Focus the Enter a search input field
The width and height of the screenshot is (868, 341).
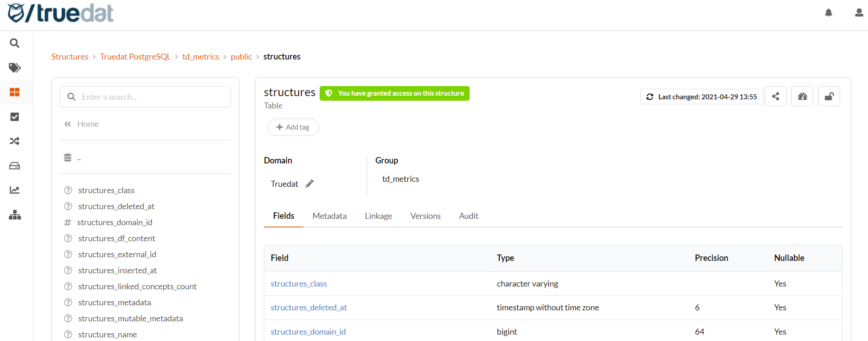coord(151,97)
